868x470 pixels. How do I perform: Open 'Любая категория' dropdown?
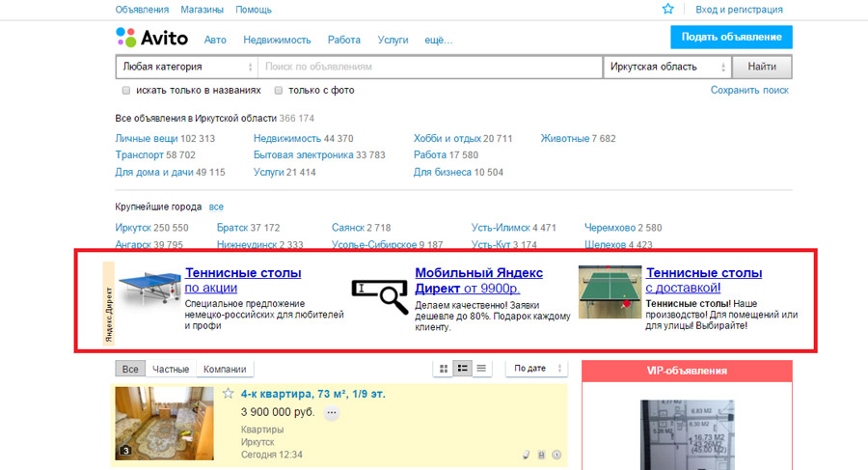pyautogui.click(x=187, y=67)
